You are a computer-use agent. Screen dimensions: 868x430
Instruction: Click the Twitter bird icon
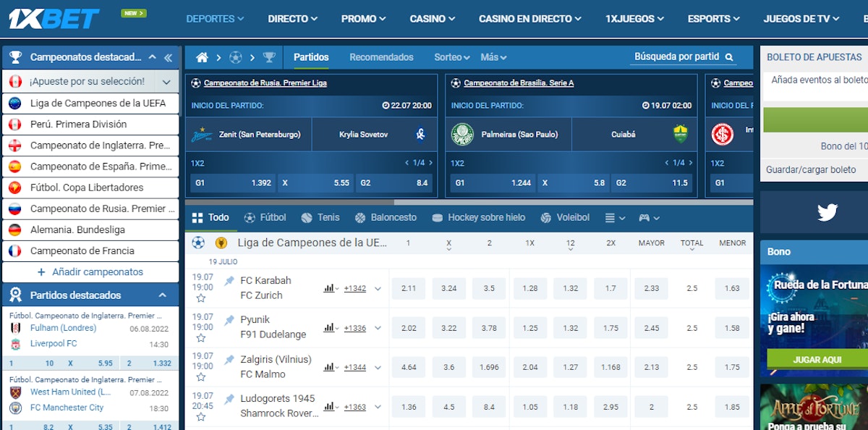[827, 212]
